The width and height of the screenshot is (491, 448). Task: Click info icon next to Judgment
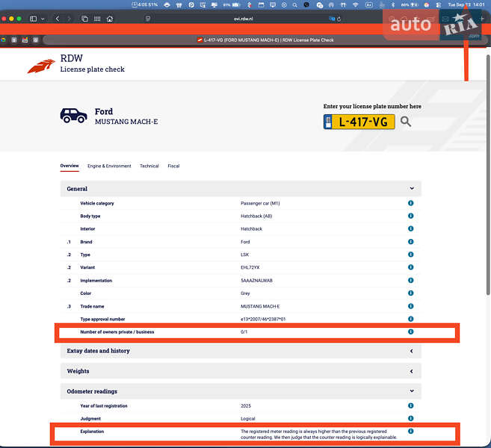pyautogui.click(x=410, y=419)
